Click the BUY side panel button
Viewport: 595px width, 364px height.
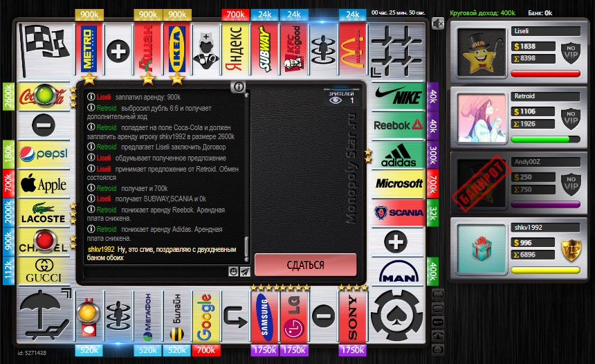[x=437, y=322]
